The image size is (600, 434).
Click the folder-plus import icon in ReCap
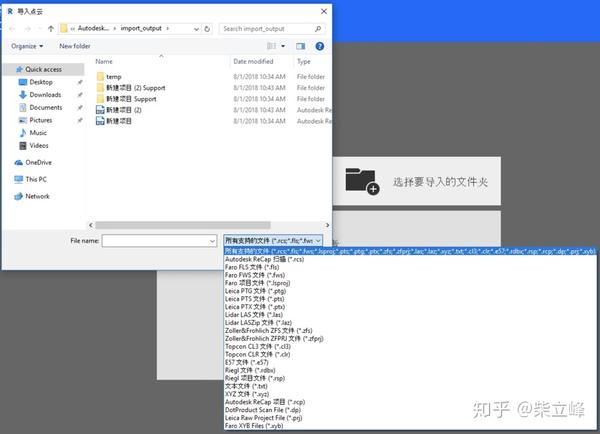pyautogui.click(x=362, y=181)
